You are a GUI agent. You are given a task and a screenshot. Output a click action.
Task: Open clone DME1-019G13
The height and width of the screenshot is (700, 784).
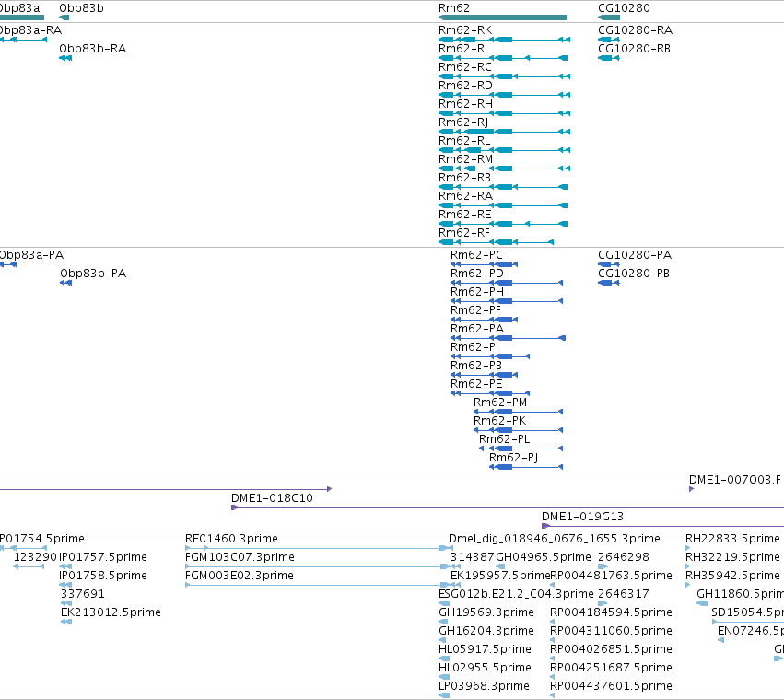tap(663, 526)
